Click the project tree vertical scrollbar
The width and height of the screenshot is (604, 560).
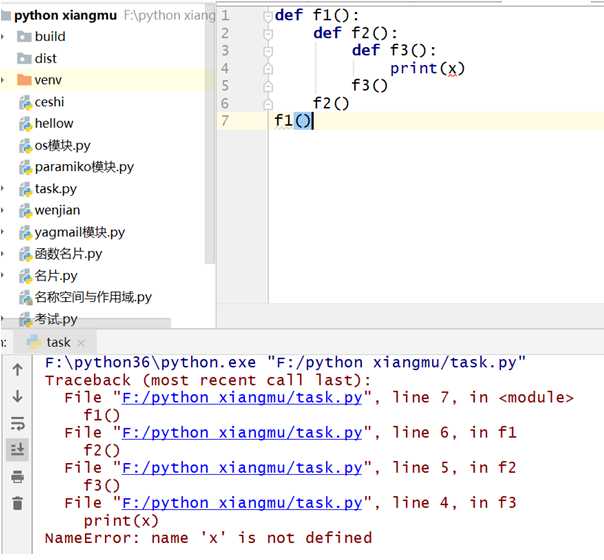coord(210,135)
